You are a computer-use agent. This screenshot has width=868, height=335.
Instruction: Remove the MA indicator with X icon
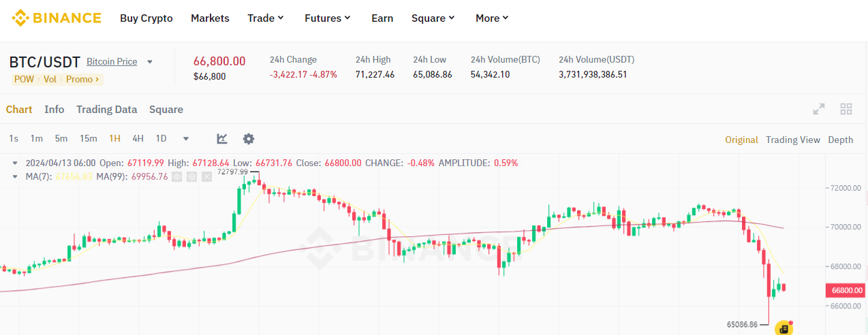pos(206,176)
